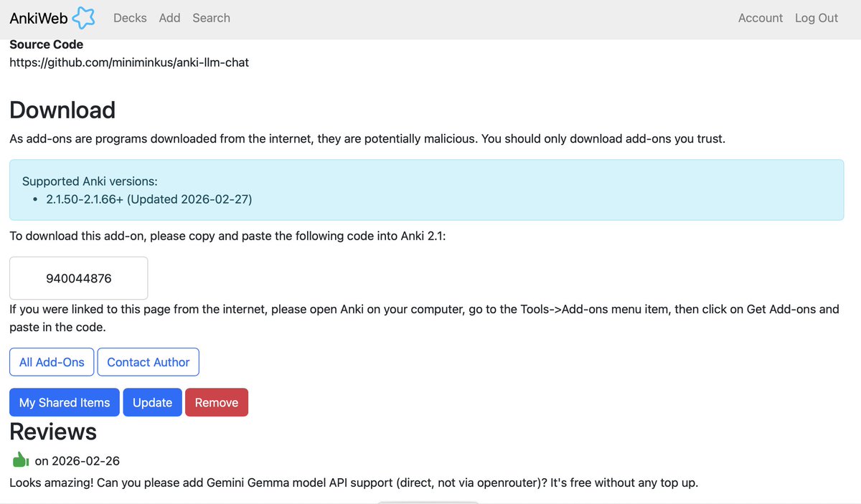The image size is (861, 504).
Task: Open the Decks page
Action: tap(130, 18)
